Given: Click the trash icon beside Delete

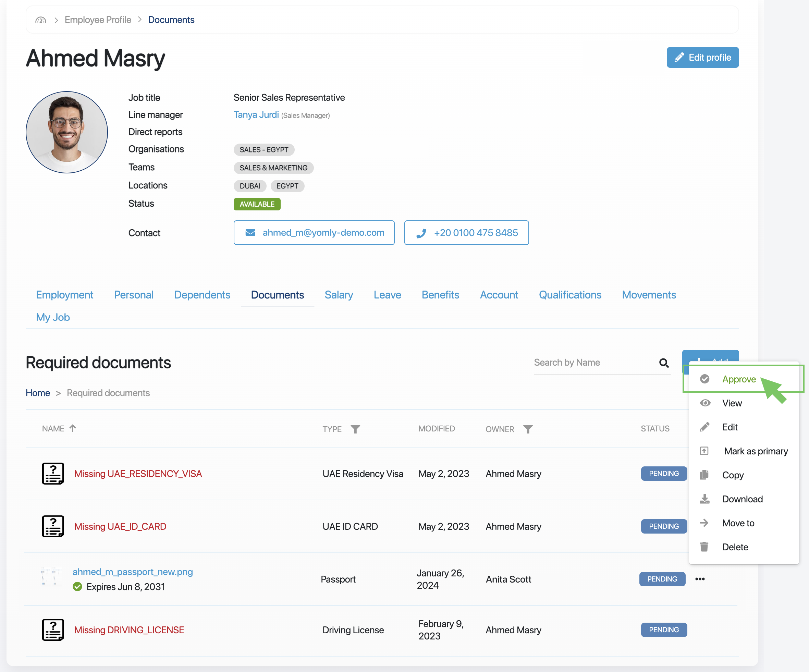Looking at the screenshot, I should pyautogui.click(x=704, y=547).
